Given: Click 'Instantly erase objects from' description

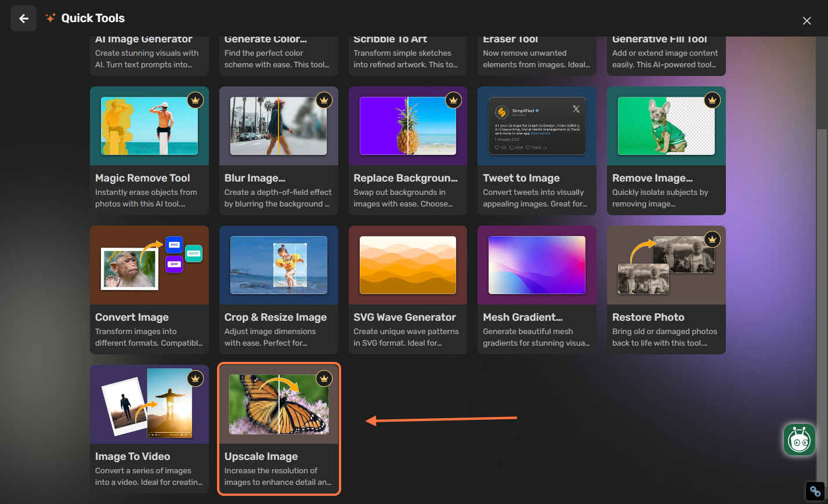Looking at the screenshot, I should pos(146,192).
